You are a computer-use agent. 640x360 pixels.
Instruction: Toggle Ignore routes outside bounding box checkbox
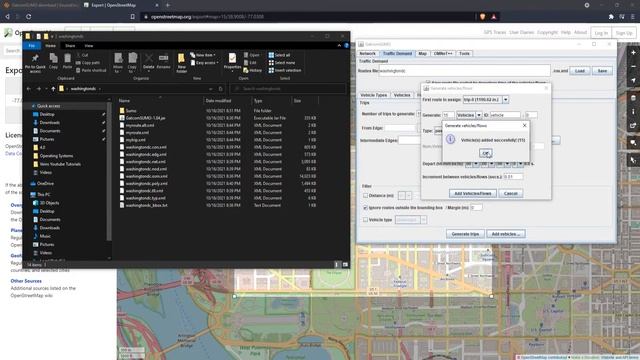click(365, 208)
